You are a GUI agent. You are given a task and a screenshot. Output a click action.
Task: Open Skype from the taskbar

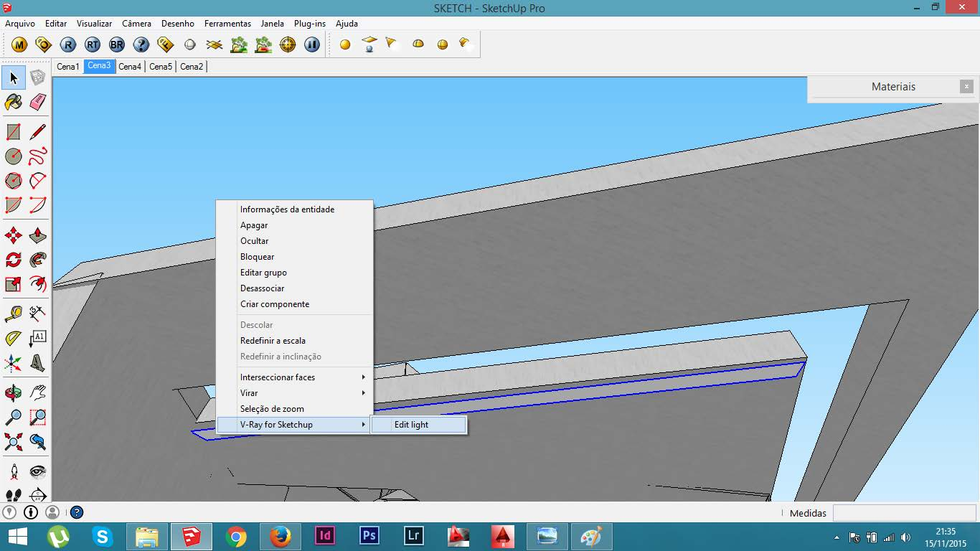[103, 537]
